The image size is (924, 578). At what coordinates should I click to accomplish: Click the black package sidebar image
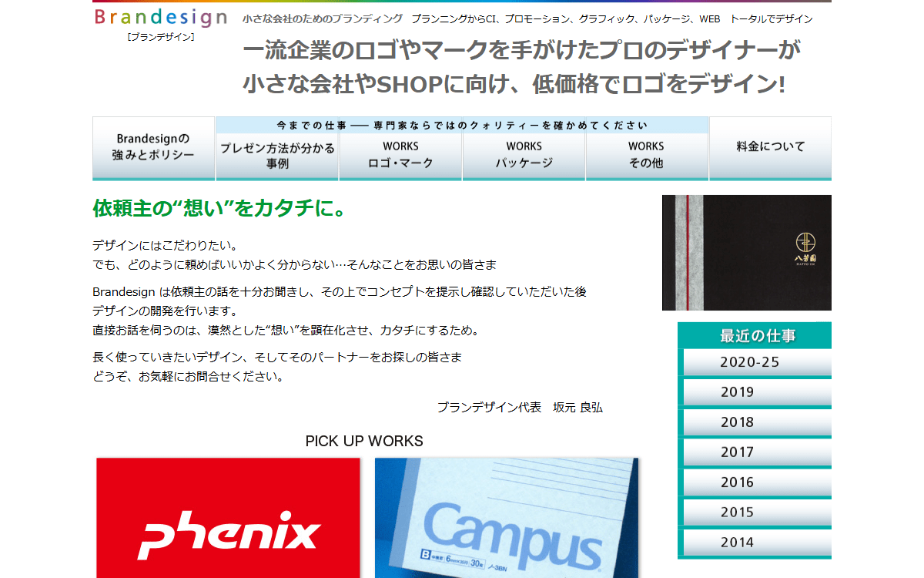coord(747,253)
